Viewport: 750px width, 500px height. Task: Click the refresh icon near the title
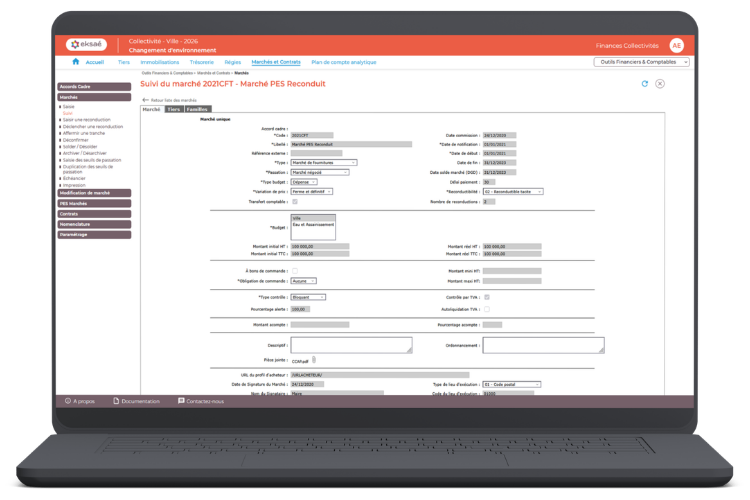[645, 84]
